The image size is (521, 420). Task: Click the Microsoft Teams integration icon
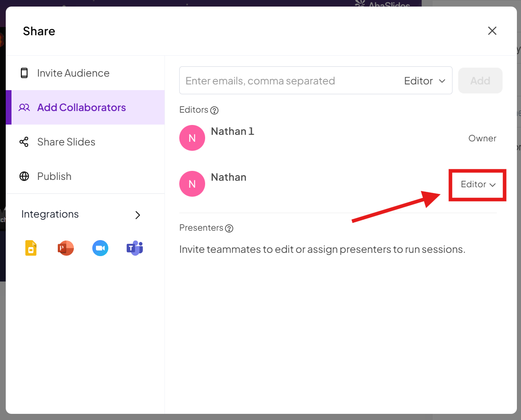click(x=135, y=248)
